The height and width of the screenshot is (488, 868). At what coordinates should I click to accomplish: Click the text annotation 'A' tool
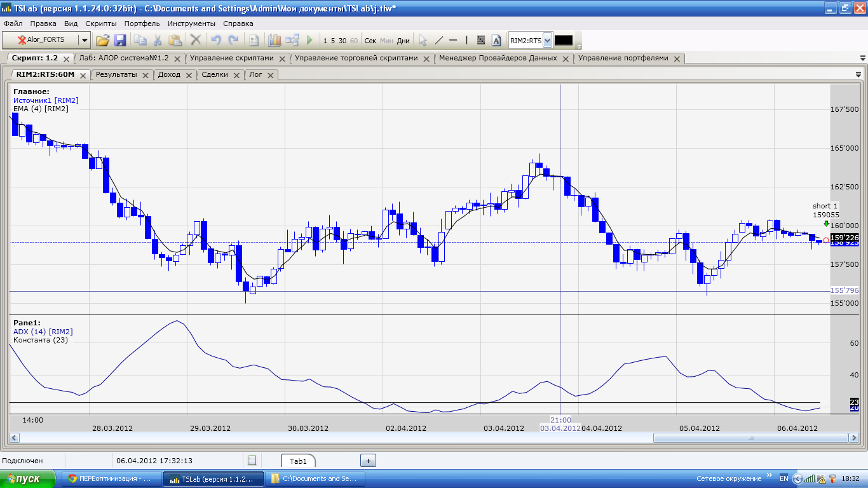pyautogui.click(x=497, y=40)
